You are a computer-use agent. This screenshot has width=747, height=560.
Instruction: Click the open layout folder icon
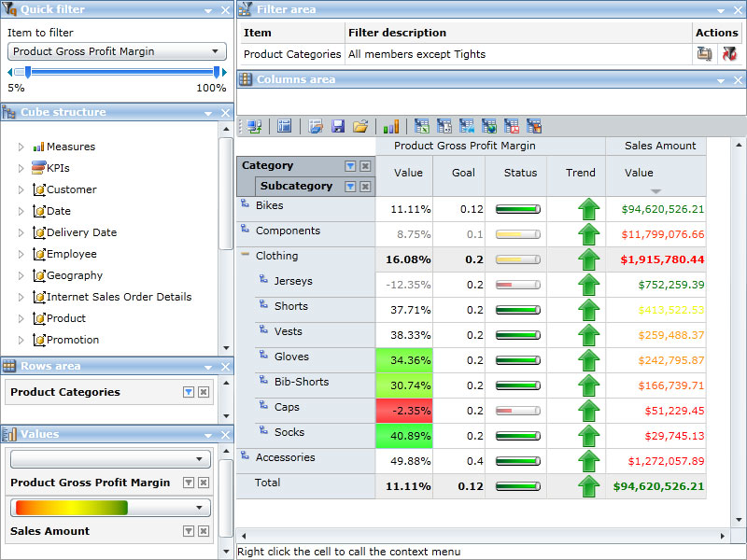point(360,126)
